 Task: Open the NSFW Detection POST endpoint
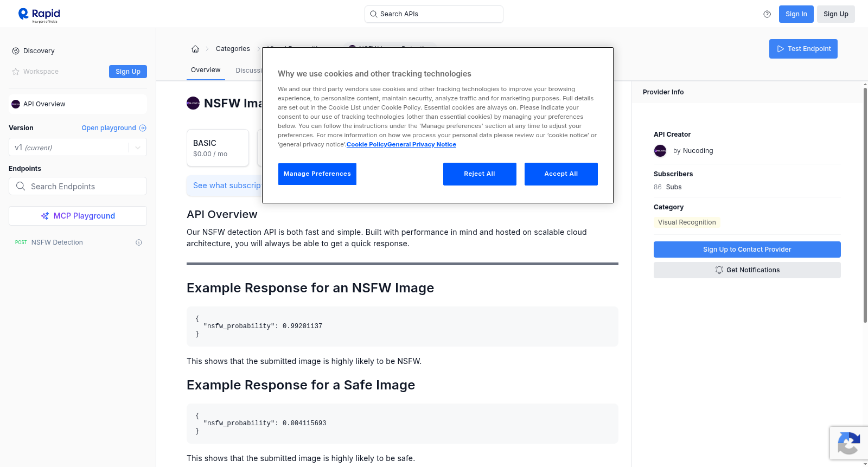(78, 242)
